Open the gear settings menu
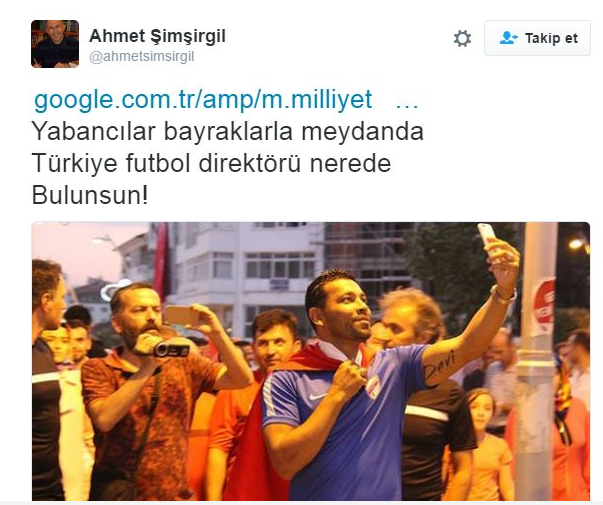The width and height of the screenshot is (603, 505). pyautogui.click(x=462, y=38)
